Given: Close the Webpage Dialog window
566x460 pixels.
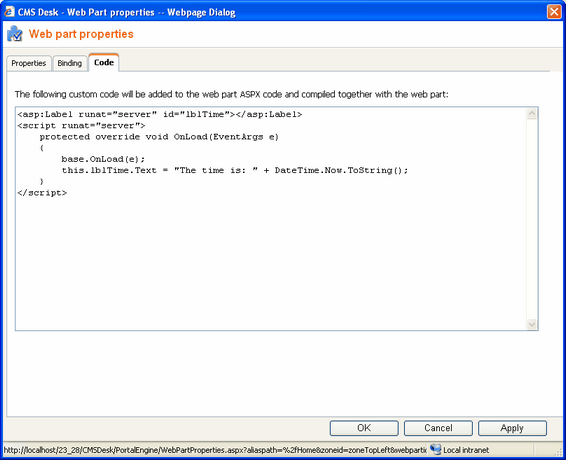Looking at the screenshot, I should click(554, 12).
